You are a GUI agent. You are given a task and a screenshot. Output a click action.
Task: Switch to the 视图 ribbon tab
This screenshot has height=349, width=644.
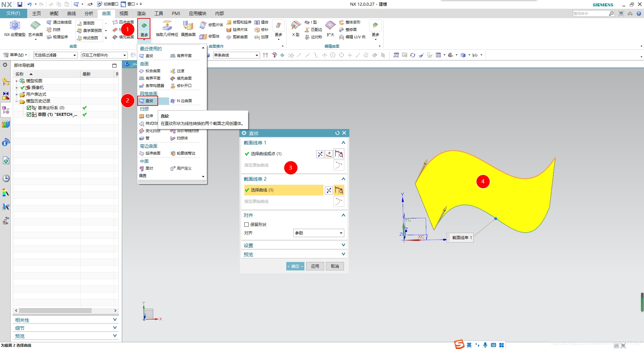124,13
